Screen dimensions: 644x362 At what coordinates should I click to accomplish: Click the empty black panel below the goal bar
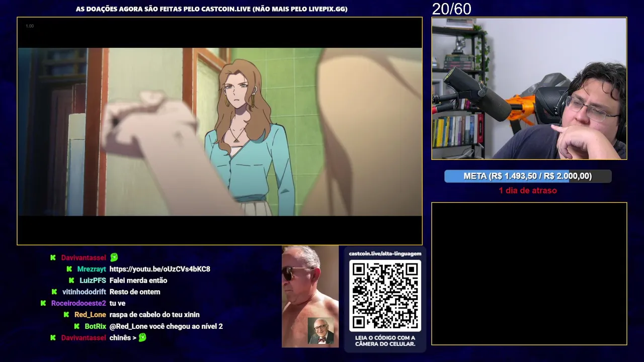(529, 274)
